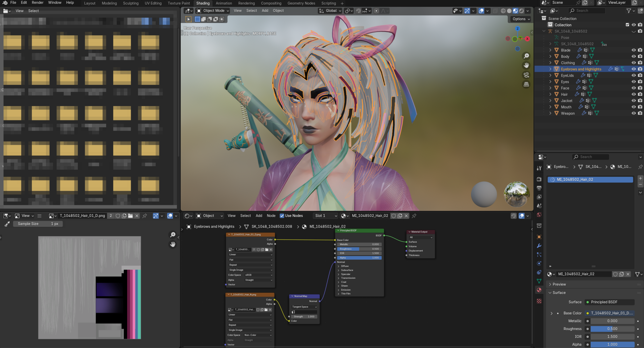644x348 pixels.
Task: Open the Scene properties tab
Action: pos(539,206)
